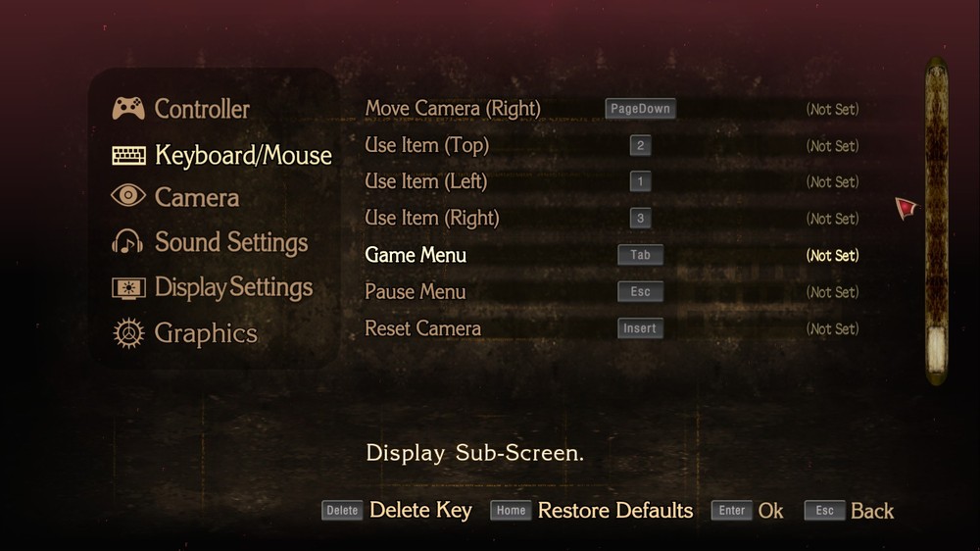
Task: Click the Ok label next to Enter
Action: 770,511
